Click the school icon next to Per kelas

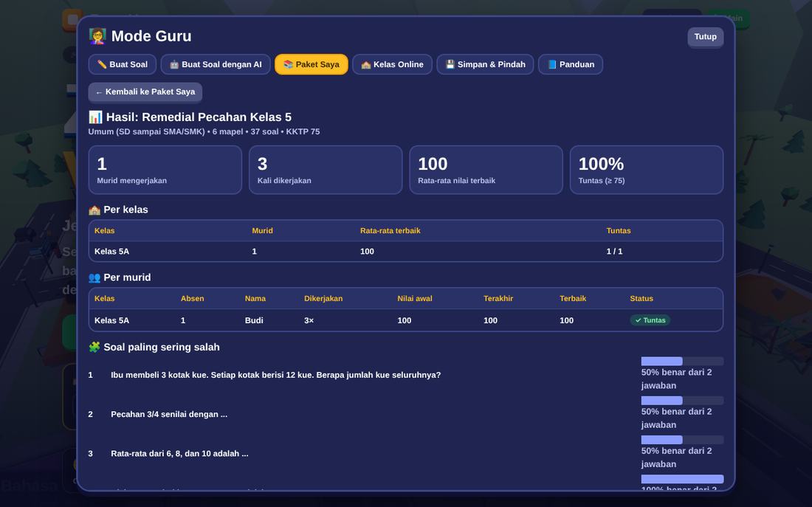coord(94,210)
